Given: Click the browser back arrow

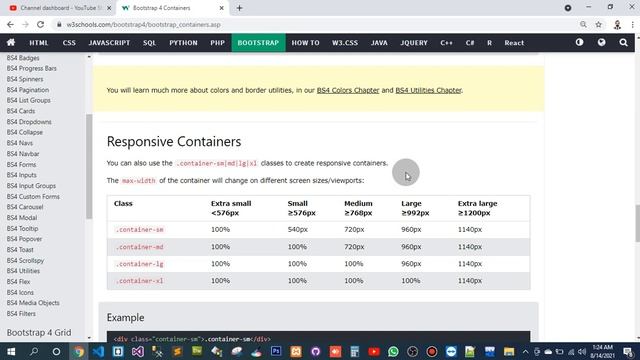Looking at the screenshot, I should pyautogui.click(x=10, y=24).
